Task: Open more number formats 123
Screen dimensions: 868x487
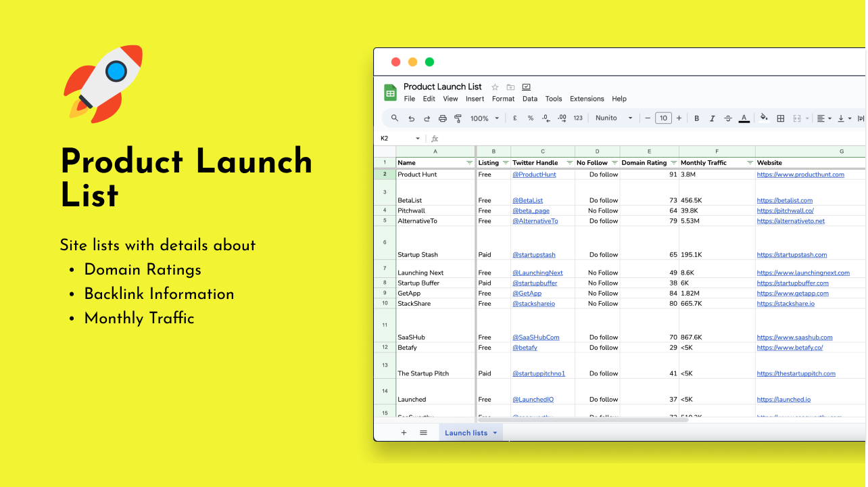Action: (578, 118)
